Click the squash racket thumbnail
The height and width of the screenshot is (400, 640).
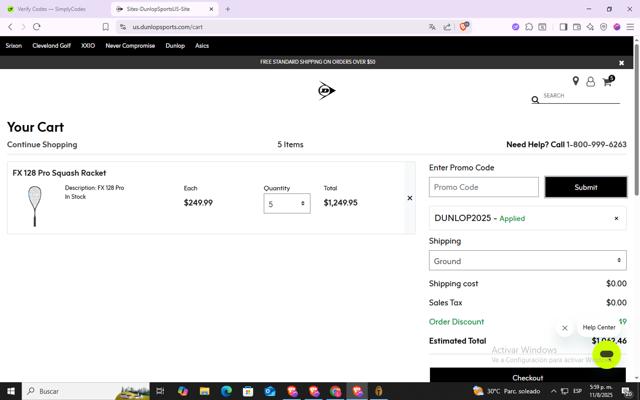pyautogui.click(x=35, y=206)
